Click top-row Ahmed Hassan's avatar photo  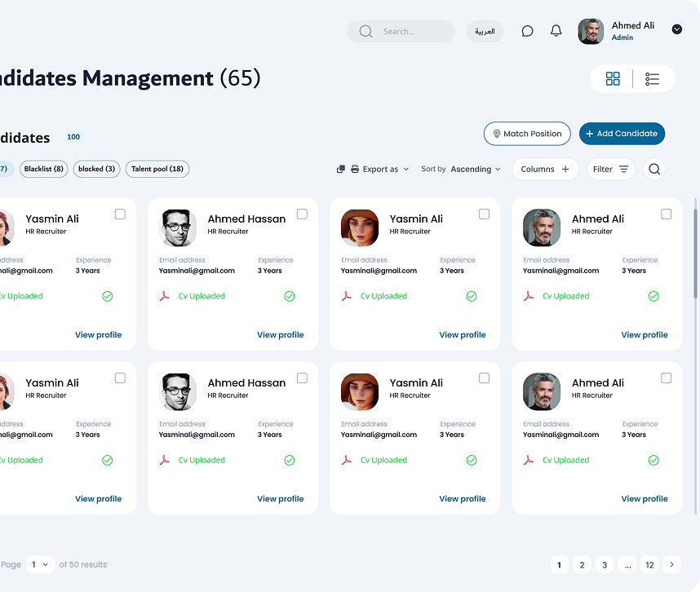178,228
